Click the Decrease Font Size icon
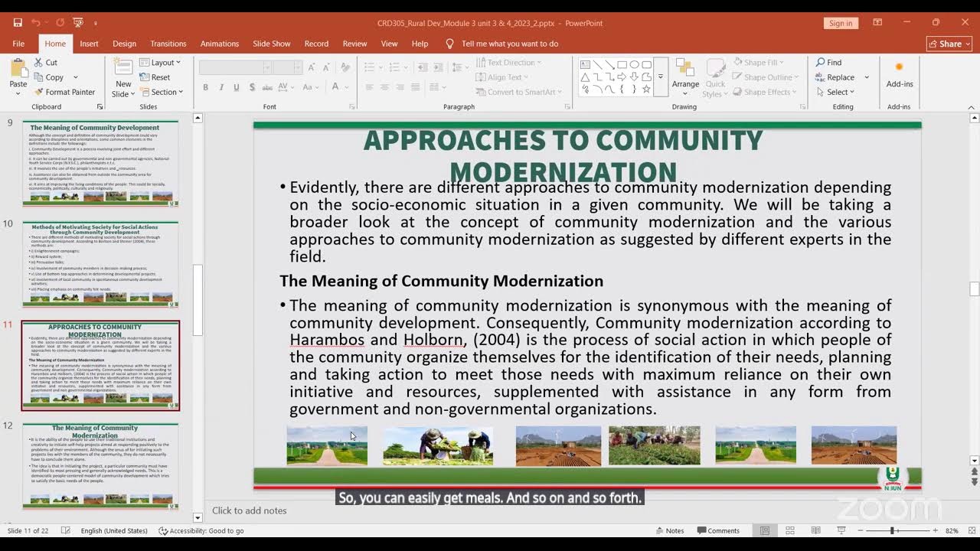 [x=327, y=67]
